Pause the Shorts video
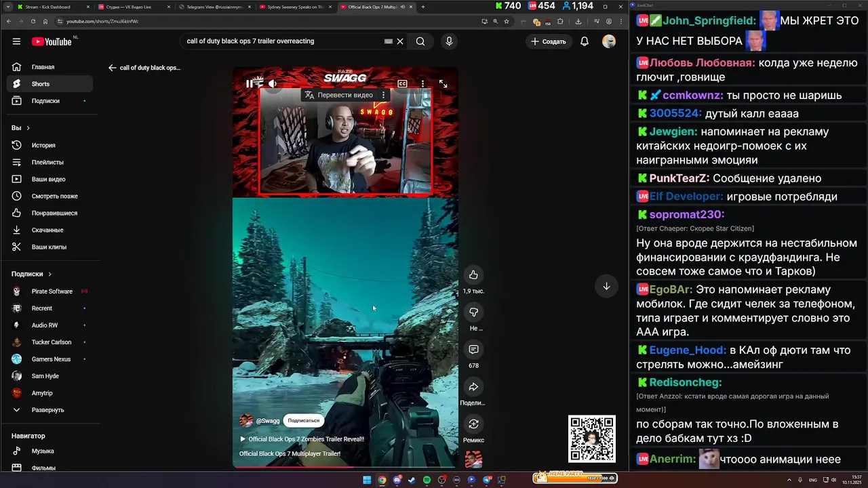The image size is (868, 488). (250, 83)
